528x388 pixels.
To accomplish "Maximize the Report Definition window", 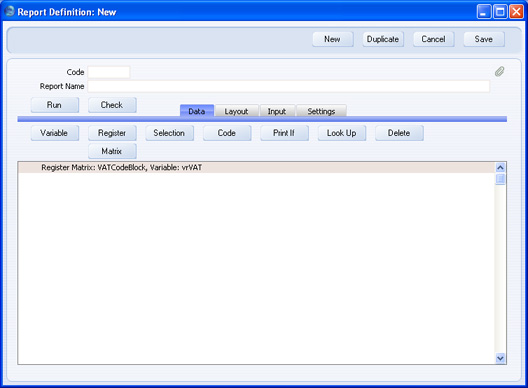I will (500, 12).
